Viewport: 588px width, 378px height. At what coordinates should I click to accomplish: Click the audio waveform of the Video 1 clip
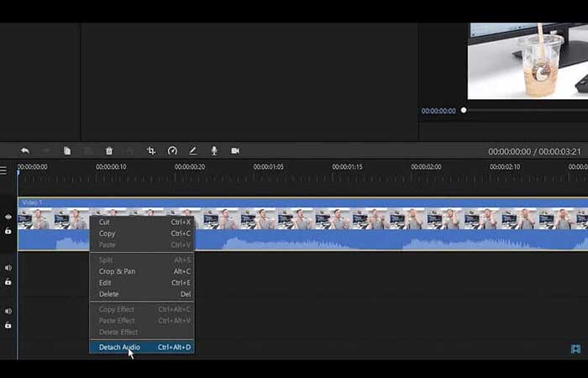(390, 239)
